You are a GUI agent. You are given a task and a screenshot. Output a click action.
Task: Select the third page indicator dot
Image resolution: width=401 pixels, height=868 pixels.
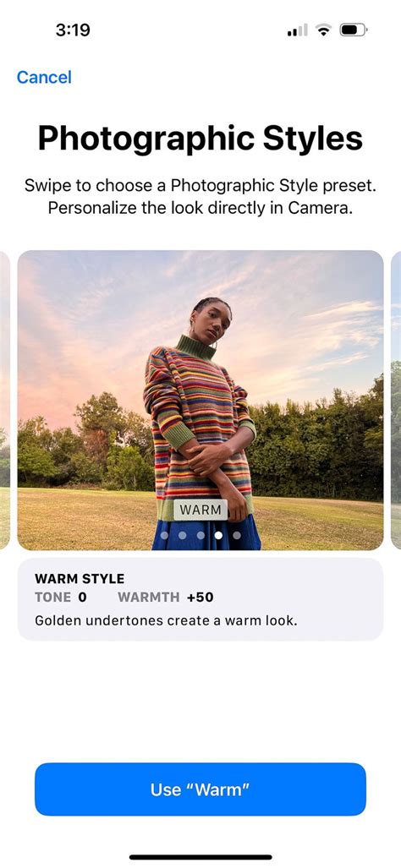[x=200, y=535]
